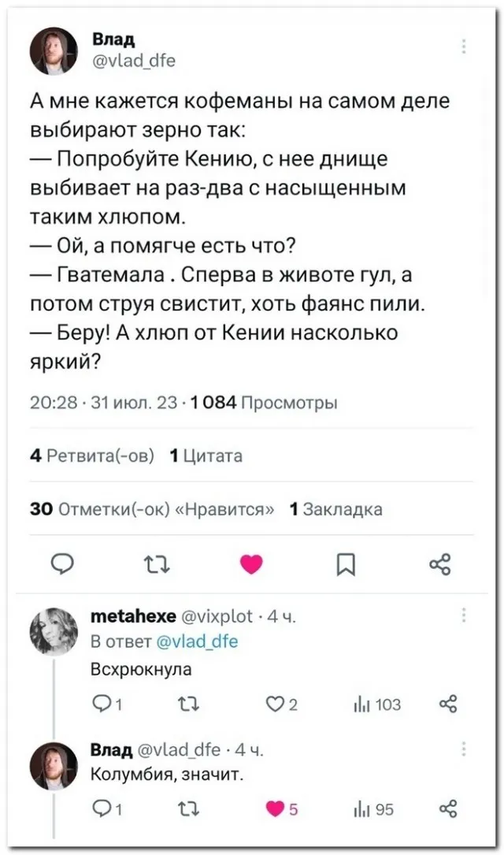Screen dimensions: 504x855
Task: Share Влад's reply Колумбия, значит
Action: pyautogui.click(x=447, y=809)
